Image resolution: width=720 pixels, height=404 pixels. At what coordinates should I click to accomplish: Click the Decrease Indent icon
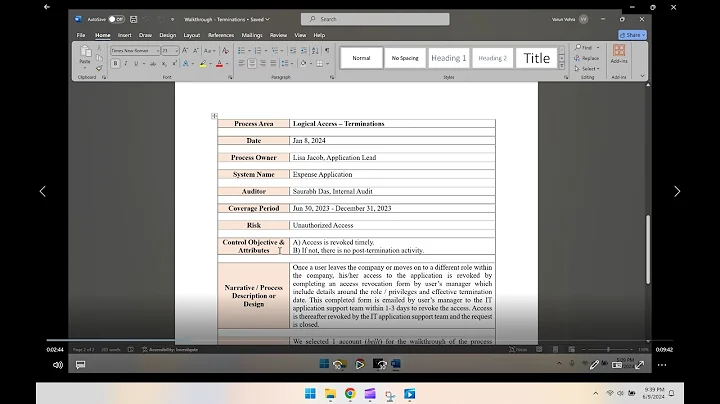point(292,50)
